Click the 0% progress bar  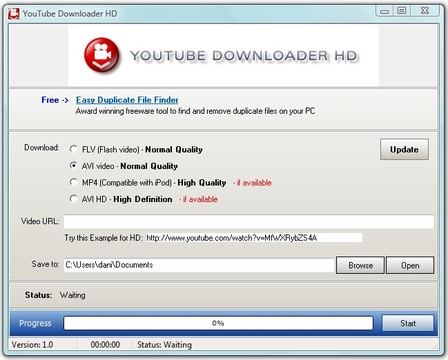(x=218, y=323)
